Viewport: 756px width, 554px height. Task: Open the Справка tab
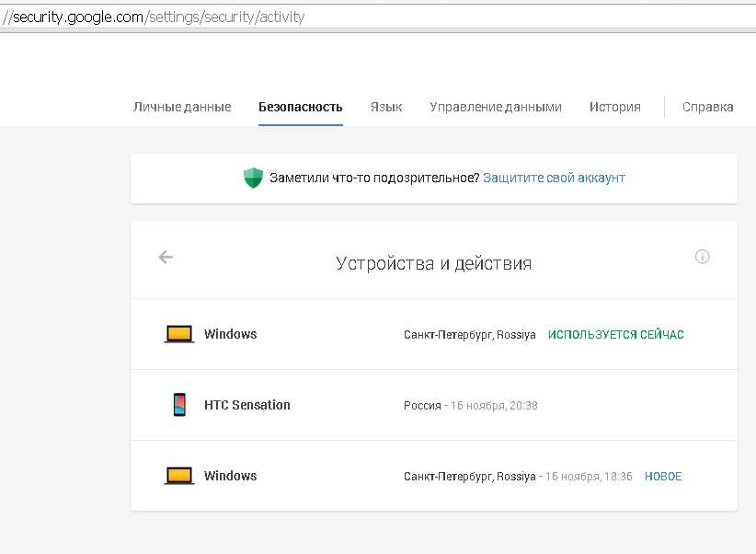point(708,107)
